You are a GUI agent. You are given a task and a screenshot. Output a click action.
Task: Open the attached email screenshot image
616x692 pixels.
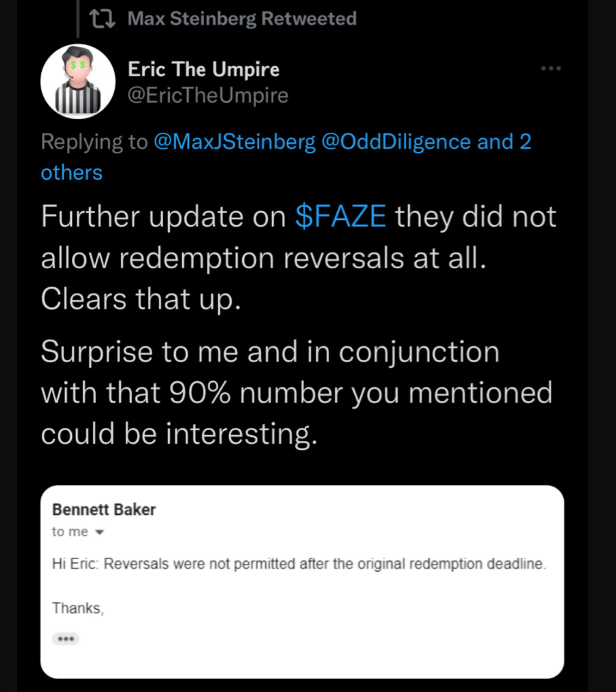click(x=302, y=582)
